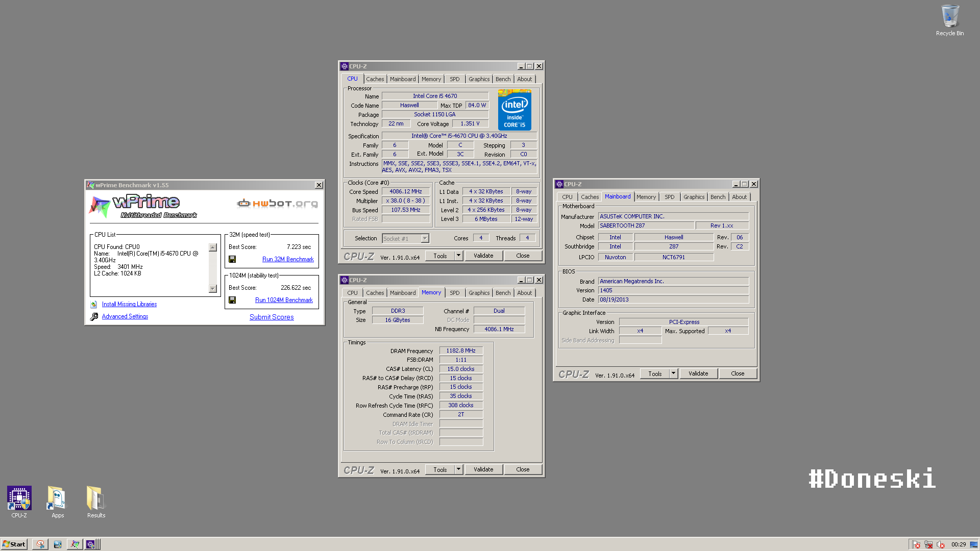980x551 pixels.
Task: Click Validate in top CPU-Z window
Action: 483,256
